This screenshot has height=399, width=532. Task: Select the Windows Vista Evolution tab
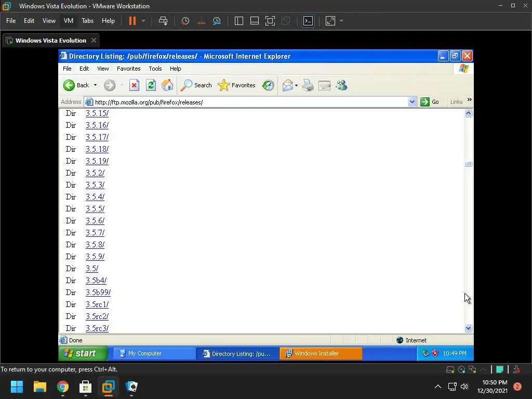[51, 41]
